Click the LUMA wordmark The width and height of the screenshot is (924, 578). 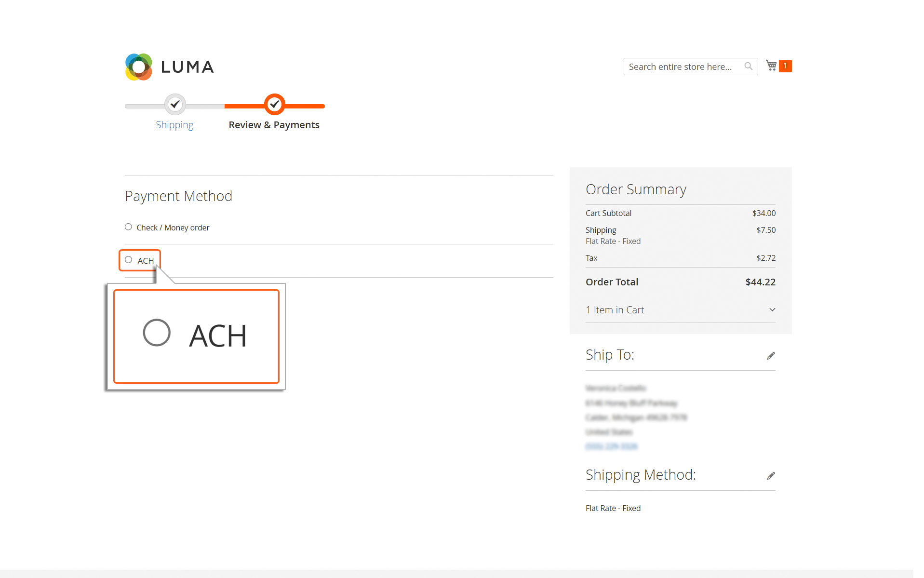coord(187,67)
